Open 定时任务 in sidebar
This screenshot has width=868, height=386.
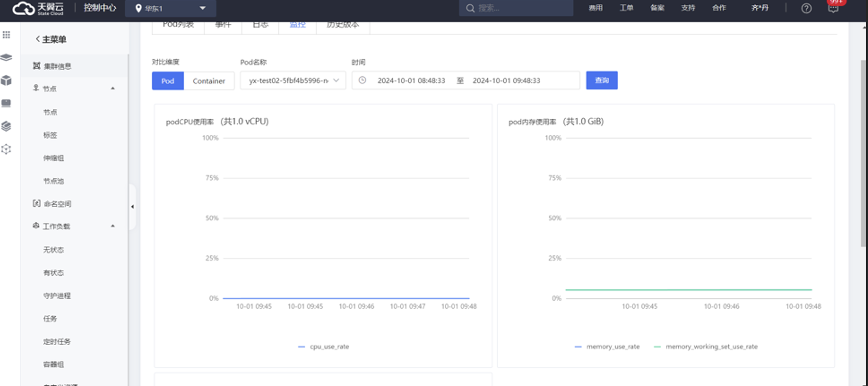pos(57,341)
